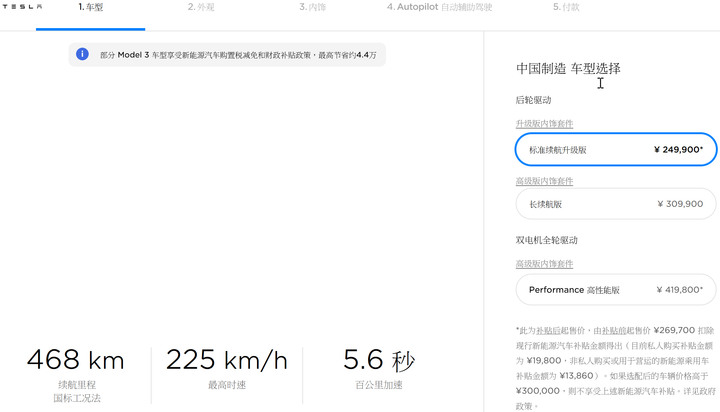This screenshot has height=412, width=720.
Task: Go to the 2. 外观 step
Action: pos(201,7)
